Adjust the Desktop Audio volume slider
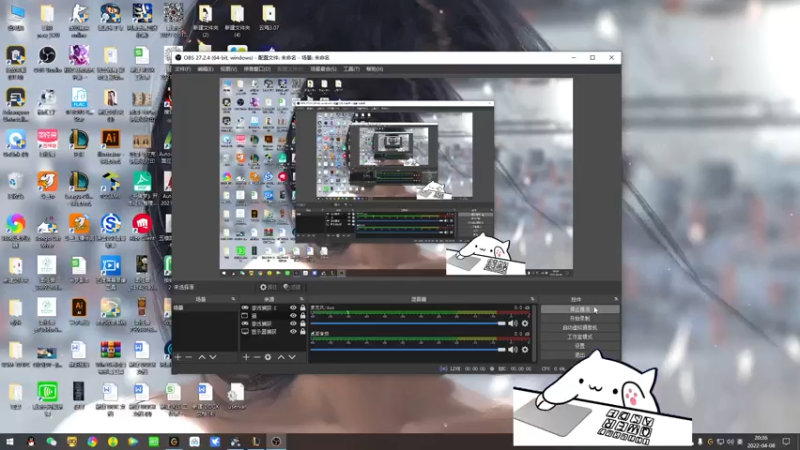Screen dimensions: 800x450 [x=408, y=349]
